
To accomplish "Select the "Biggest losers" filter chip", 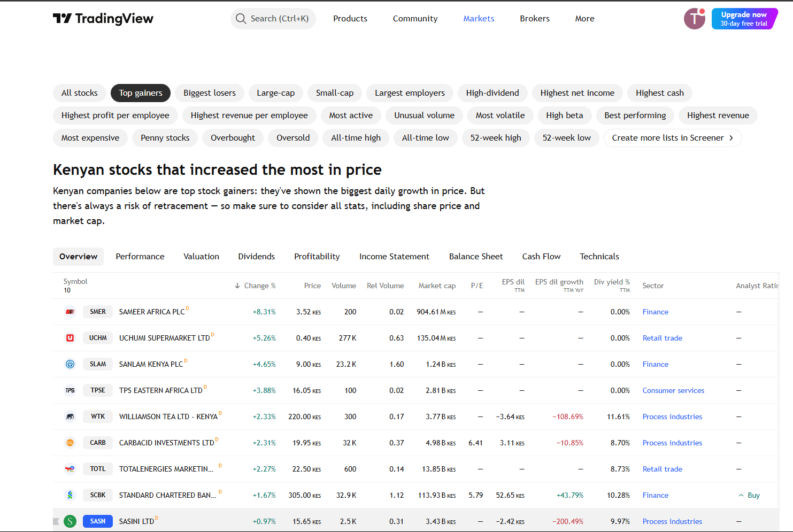I will coord(209,92).
